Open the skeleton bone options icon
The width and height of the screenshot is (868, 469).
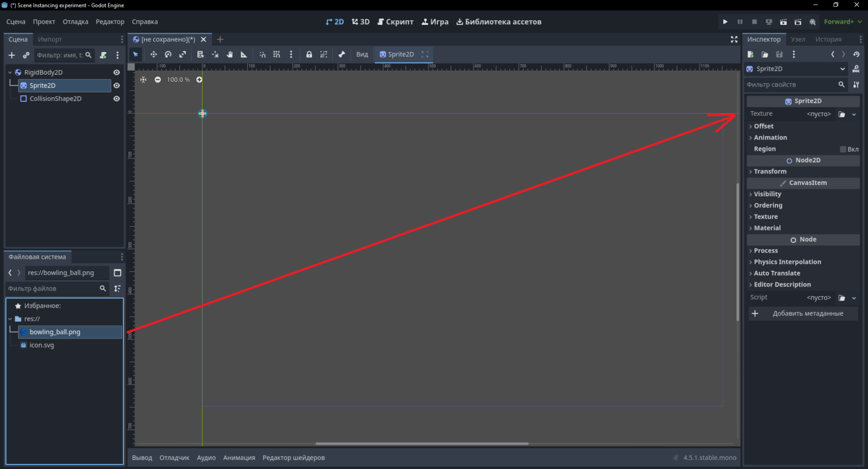click(341, 54)
